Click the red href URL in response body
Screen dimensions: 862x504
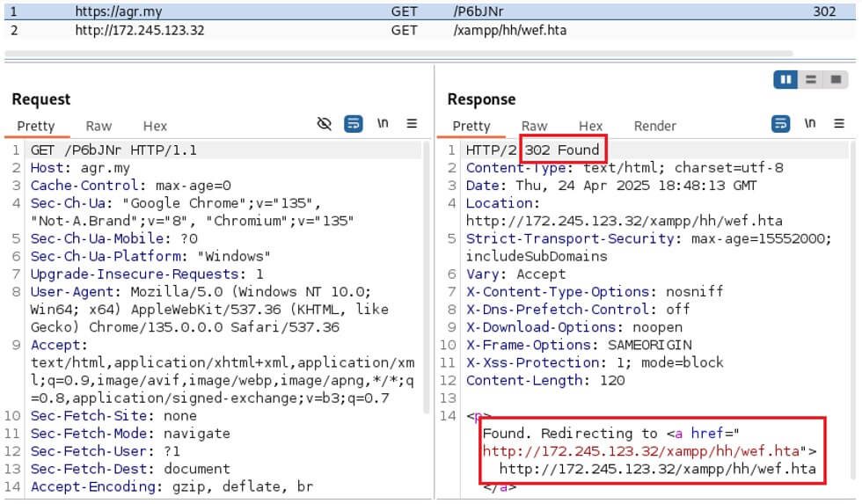(x=641, y=451)
